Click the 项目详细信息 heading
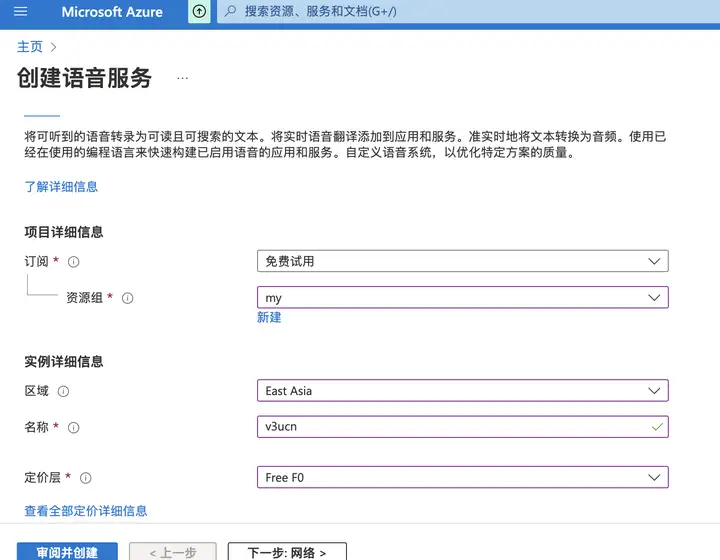 [64, 232]
